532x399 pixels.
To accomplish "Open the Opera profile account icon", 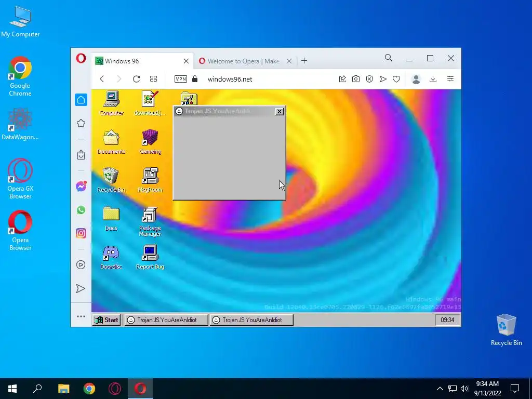I will point(416,79).
